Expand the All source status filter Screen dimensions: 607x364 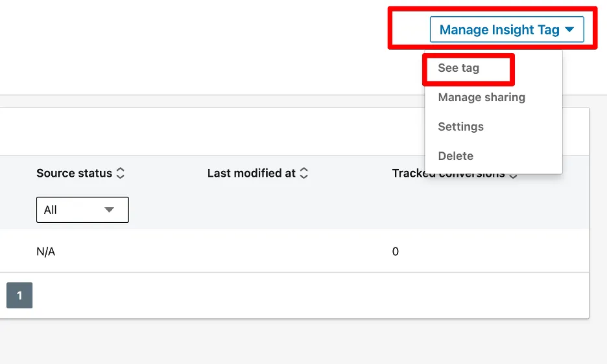(82, 210)
